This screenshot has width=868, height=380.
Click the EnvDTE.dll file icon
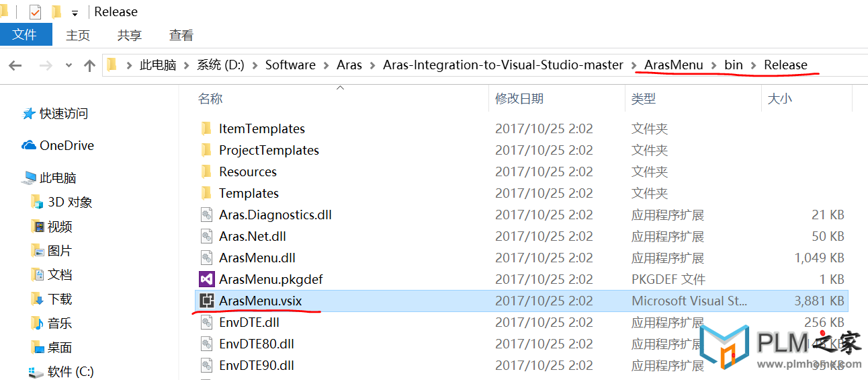coord(207,322)
